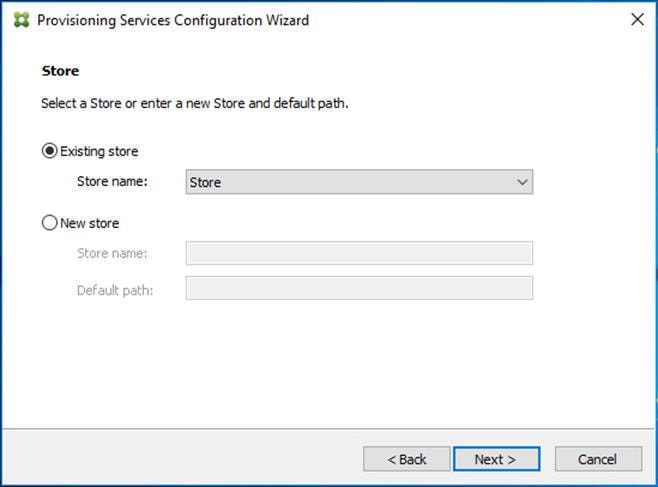Click the bold Store heading
Viewport: 658px width, 487px height.
(x=60, y=71)
